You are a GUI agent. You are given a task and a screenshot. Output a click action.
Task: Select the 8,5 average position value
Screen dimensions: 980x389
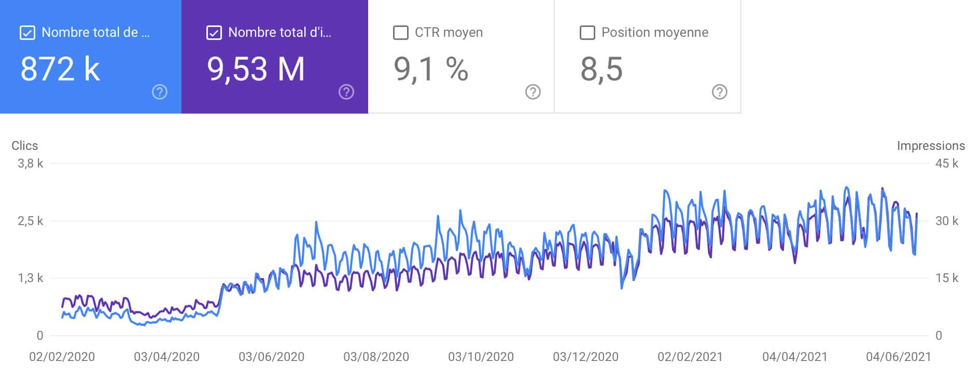[601, 69]
